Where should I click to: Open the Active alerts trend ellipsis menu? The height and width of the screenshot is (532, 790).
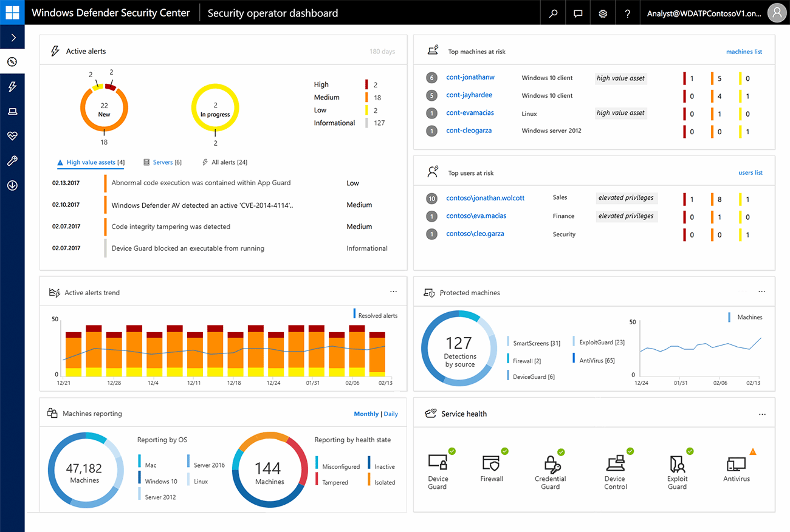coord(394,291)
